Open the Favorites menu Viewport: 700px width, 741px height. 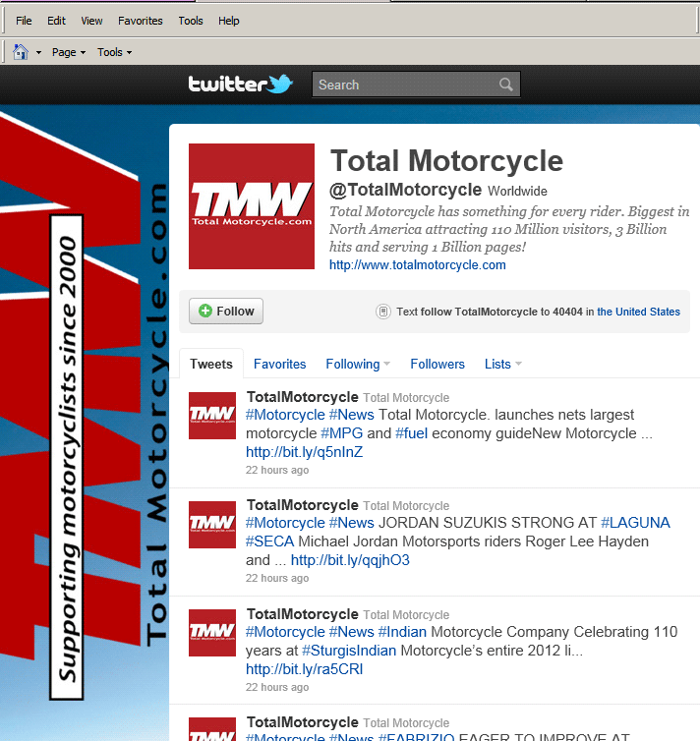pos(141,21)
